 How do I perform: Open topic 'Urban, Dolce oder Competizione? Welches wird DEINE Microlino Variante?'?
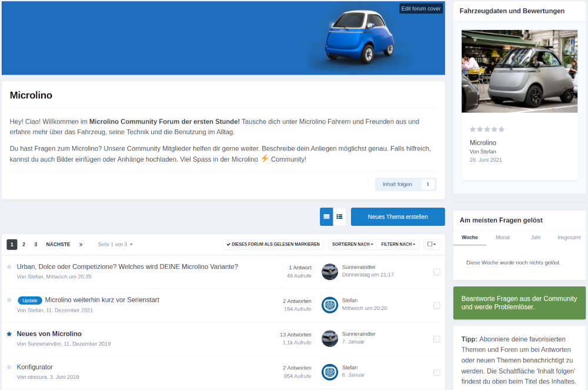[127, 266]
